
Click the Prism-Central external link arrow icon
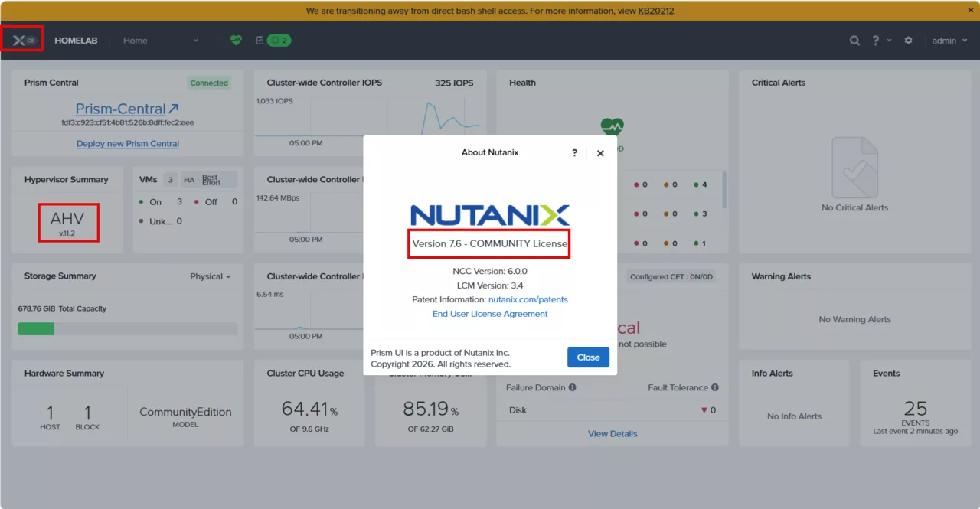tap(174, 109)
